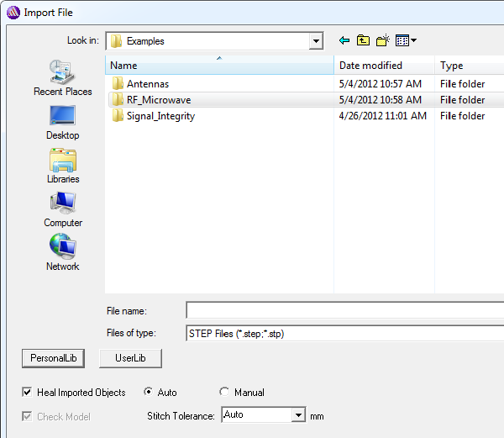This screenshot has width=504, height=438.
Task: Click date 5/4/2012 10:58 AM cell
Action: tap(381, 100)
